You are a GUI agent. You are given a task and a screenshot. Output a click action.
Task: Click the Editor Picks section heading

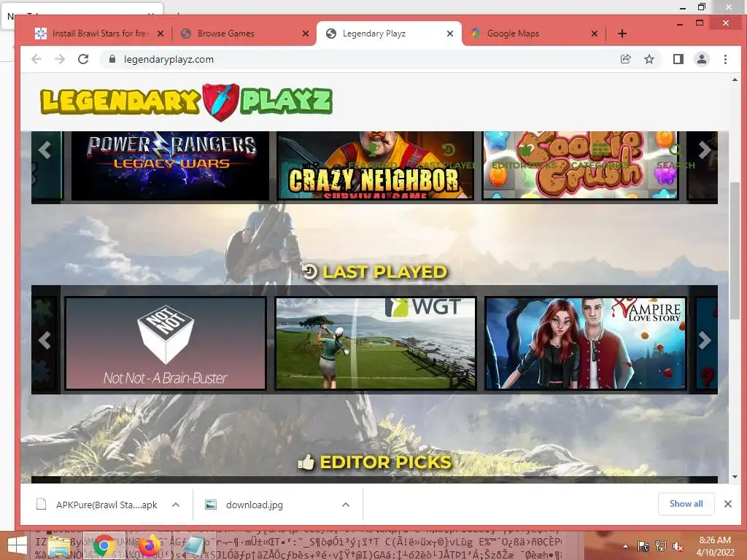tap(374, 462)
